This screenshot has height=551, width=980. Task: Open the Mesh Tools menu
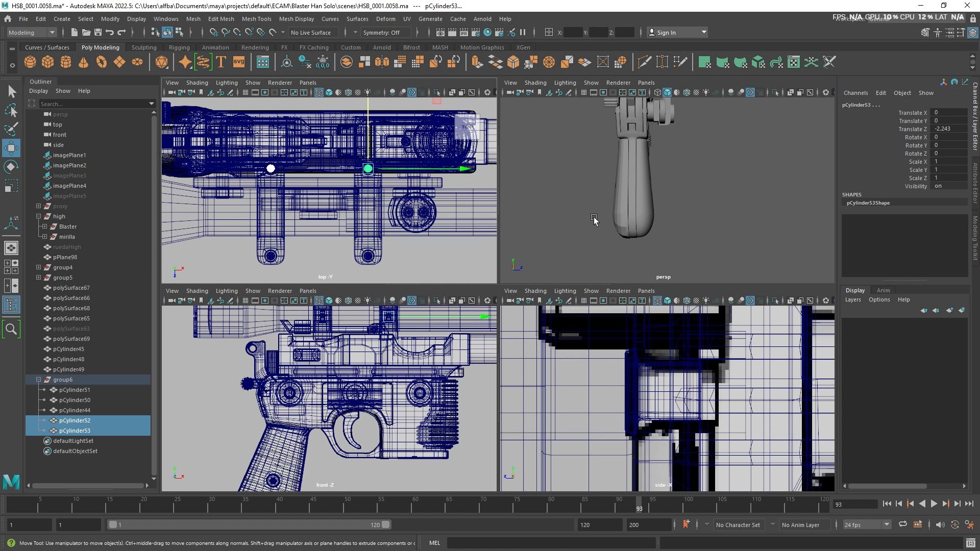click(256, 19)
